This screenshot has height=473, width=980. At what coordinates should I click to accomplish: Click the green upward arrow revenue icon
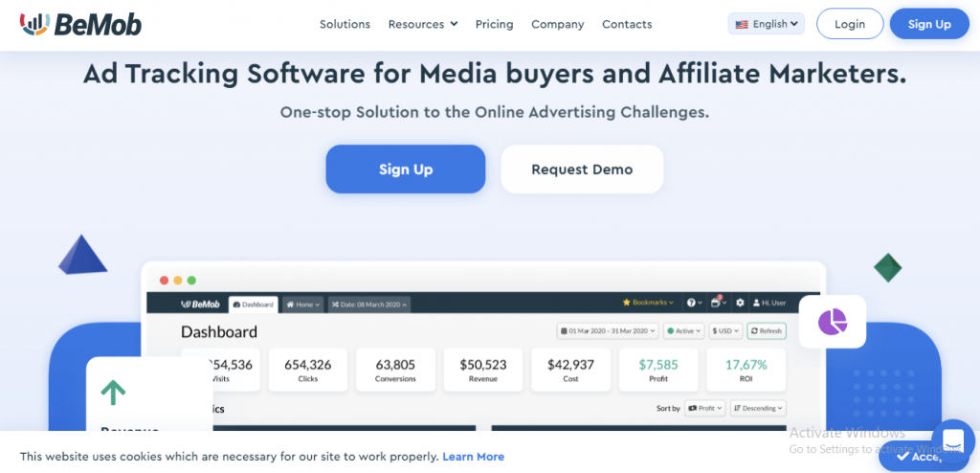click(x=113, y=393)
